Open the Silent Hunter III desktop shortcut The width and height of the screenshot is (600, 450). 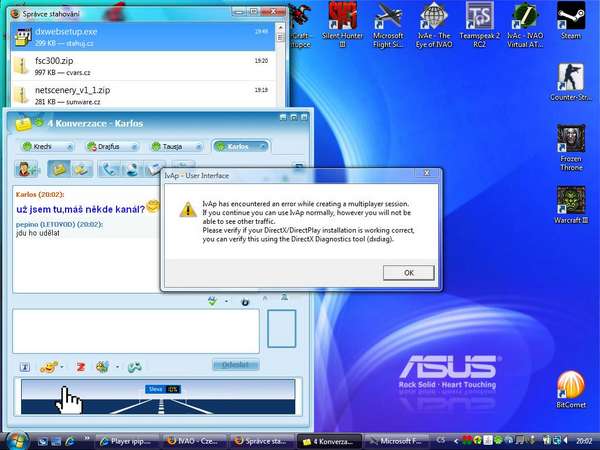click(342, 25)
